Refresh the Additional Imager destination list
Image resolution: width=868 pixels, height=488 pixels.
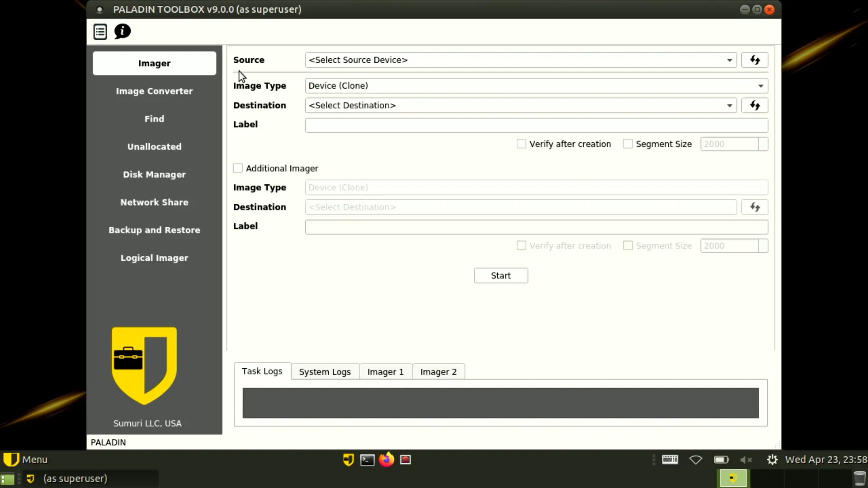tap(755, 207)
